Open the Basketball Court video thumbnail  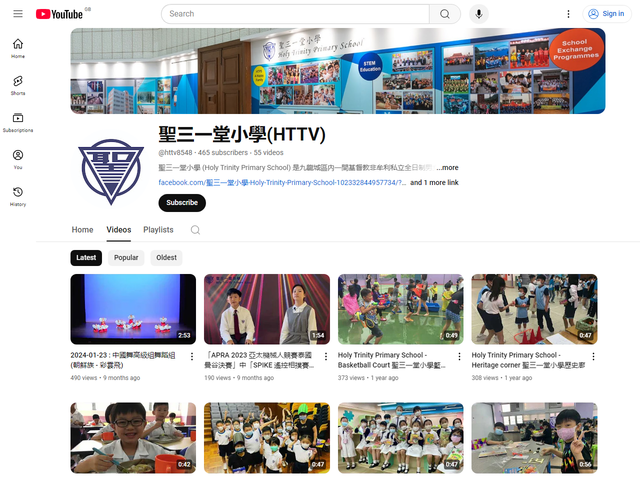tap(400, 309)
